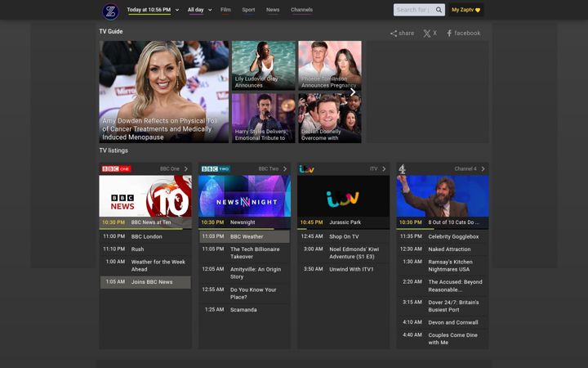Open the ITV channel logo icon
The height and width of the screenshot is (368, 588).
(x=306, y=169)
